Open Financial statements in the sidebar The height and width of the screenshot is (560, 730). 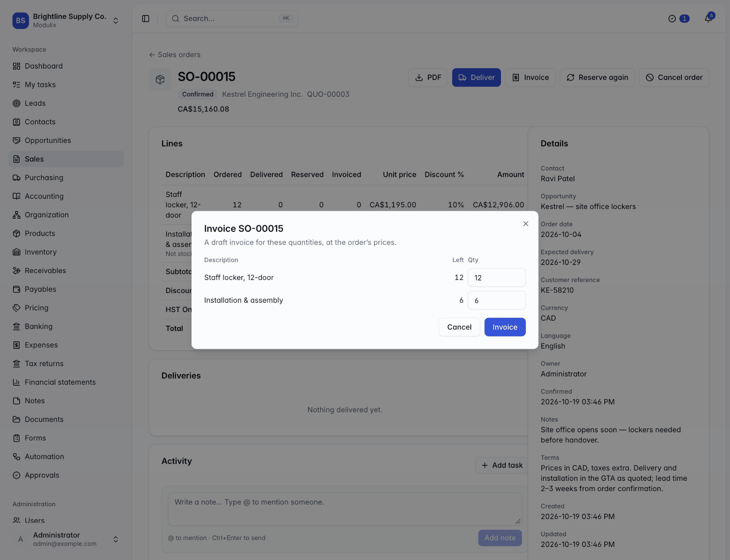coord(66,382)
